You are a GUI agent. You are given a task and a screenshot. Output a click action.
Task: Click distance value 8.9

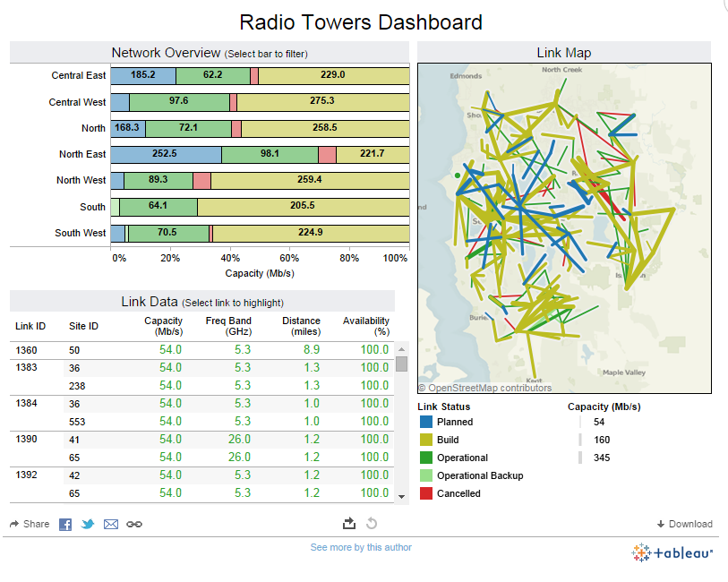click(312, 350)
